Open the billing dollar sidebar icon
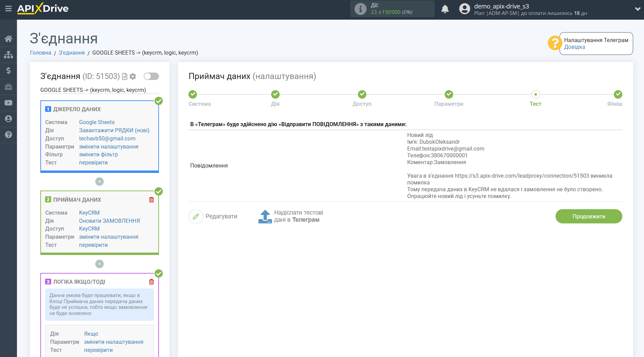The image size is (644, 357). 8,71
